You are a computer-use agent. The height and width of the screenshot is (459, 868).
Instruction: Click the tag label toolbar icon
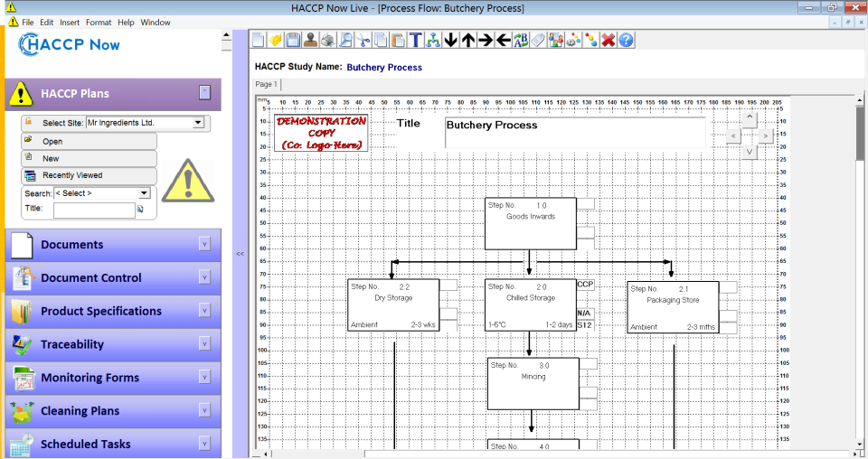[538, 40]
